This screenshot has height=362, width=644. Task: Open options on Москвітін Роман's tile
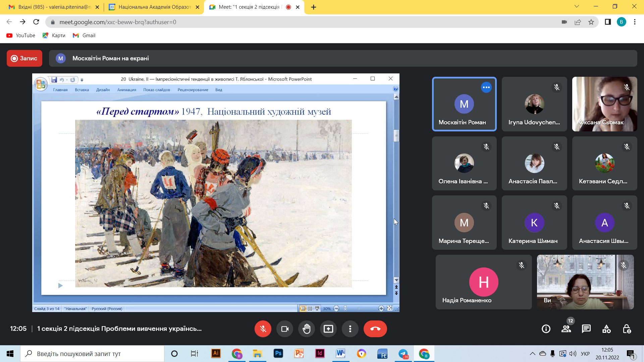click(486, 87)
